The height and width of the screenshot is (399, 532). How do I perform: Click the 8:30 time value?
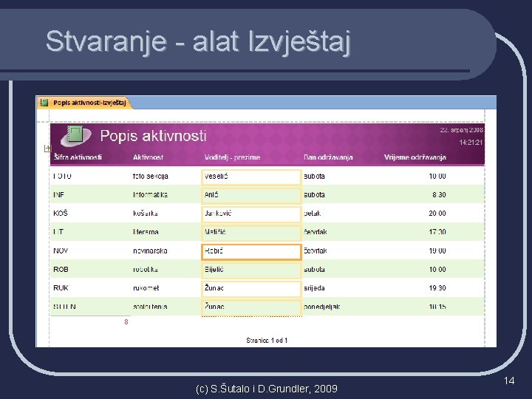[x=439, y=195]
